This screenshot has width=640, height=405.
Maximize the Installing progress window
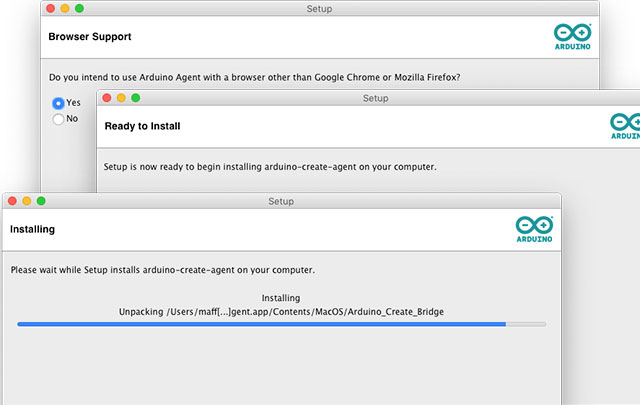[42, 201]
